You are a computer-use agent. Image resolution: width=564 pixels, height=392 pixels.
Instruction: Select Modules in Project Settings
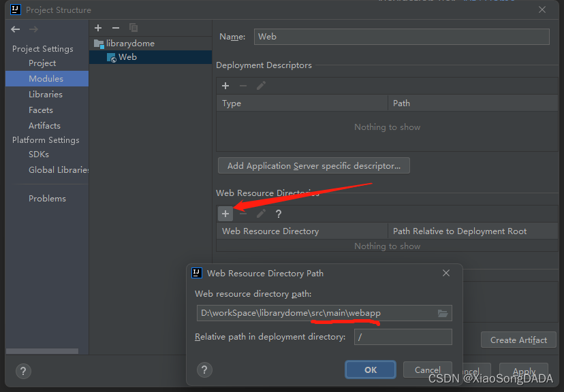pos(47,79)
